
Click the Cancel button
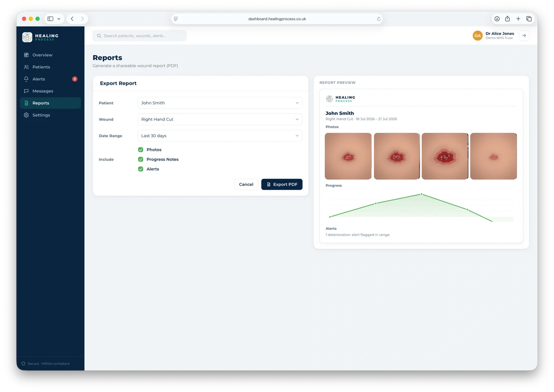click(x=246, y=184)
